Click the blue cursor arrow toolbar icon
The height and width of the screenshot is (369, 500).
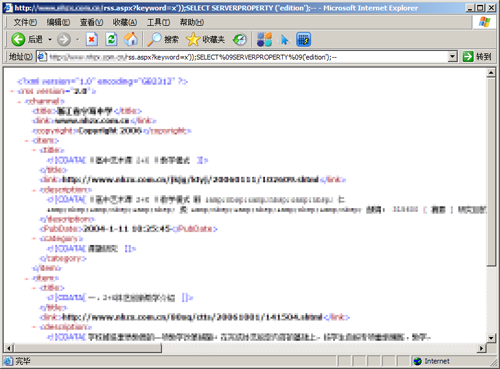click(284, 39)
